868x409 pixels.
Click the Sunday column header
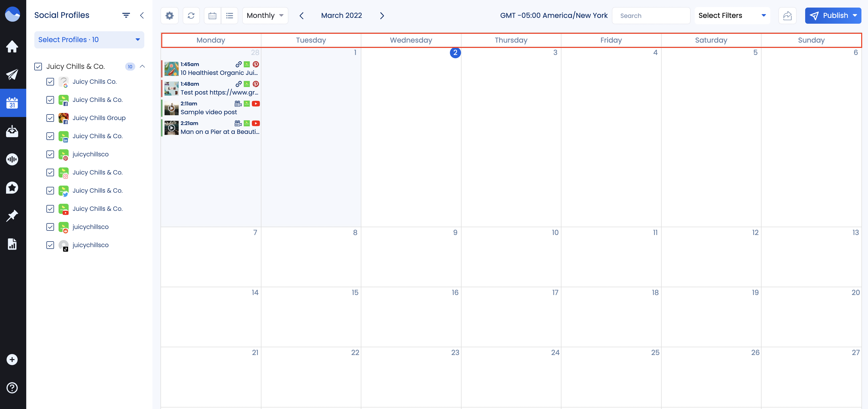[811, 40]
